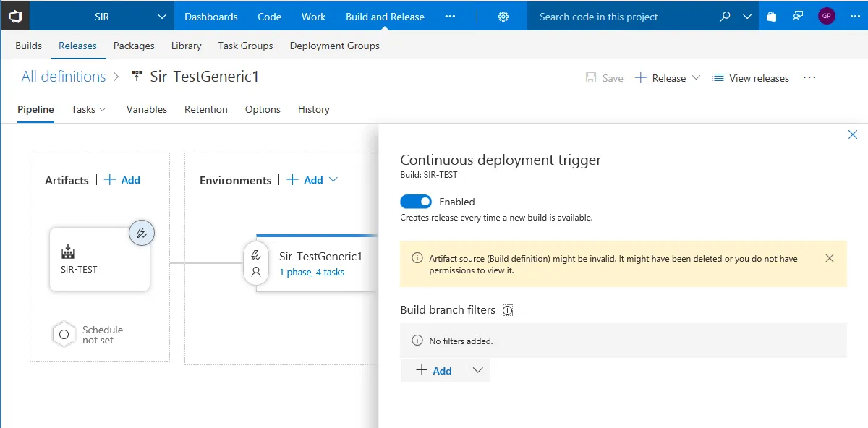Open the settings gear icon
Image resolution: width=868 pixels, height=428 pixels.
coord(503,17)
